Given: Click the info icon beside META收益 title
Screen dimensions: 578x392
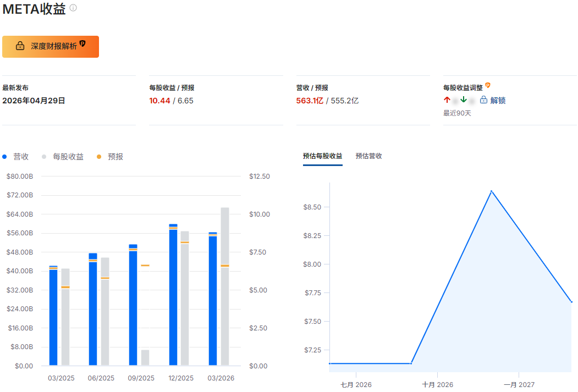Looking at the screenshot, I should tap(73, 8).
